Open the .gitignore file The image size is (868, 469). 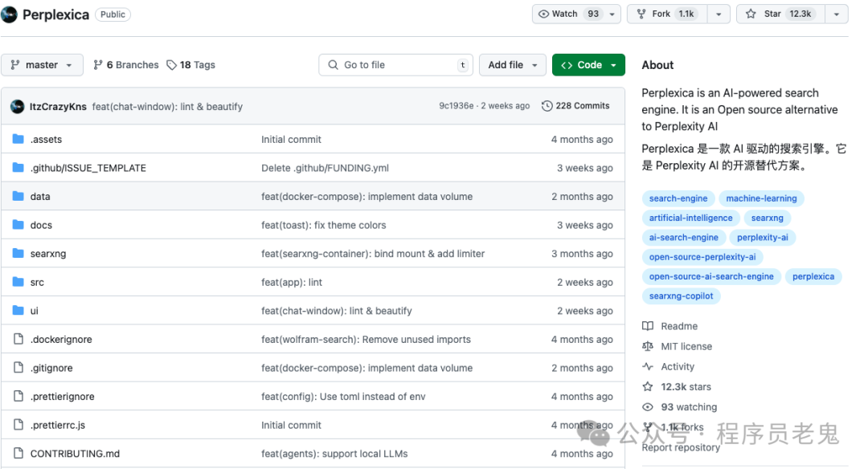point(51,368)
